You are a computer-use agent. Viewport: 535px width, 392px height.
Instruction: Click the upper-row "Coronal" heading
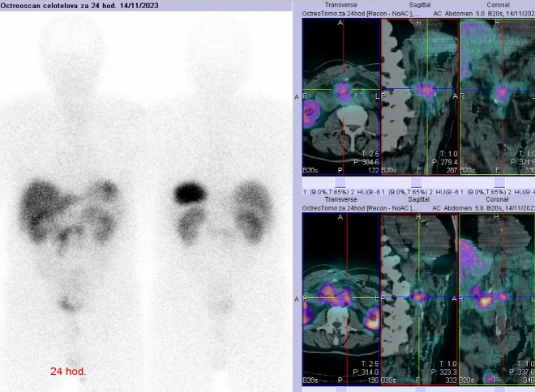[499, 5]
